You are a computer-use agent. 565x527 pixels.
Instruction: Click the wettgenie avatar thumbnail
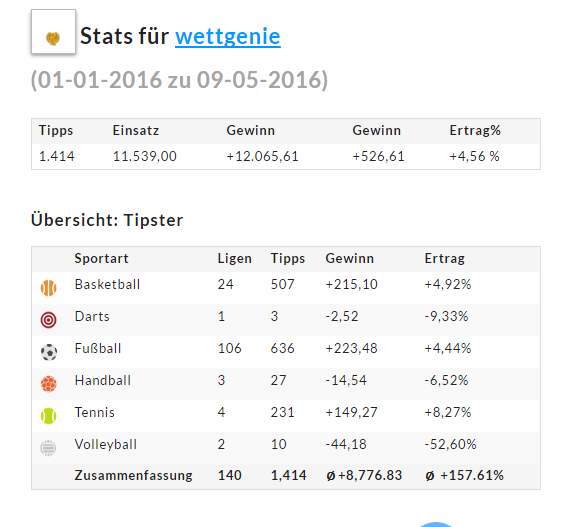click(x=53, y=32)
